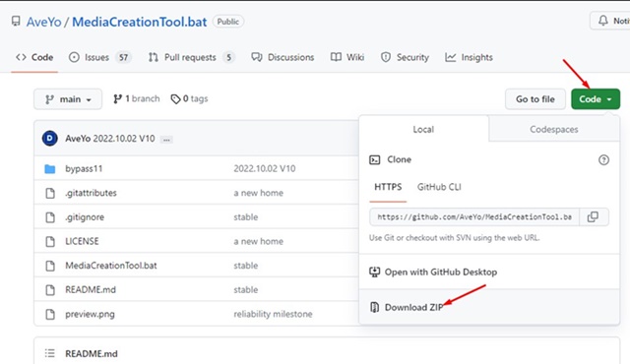Viewport: 630px width, 364px height.
Task: Open the .gitignore file
Action: pyautogui.click(x=85, y=217)
